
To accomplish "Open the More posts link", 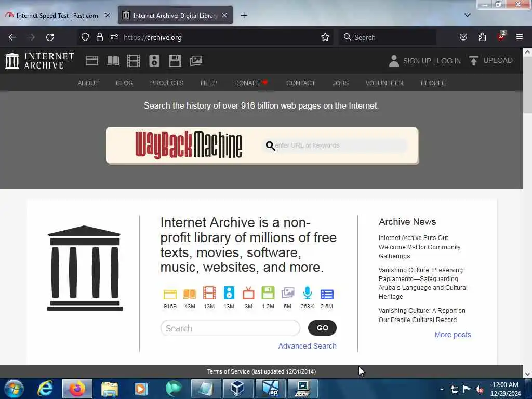I will (453, 335).
